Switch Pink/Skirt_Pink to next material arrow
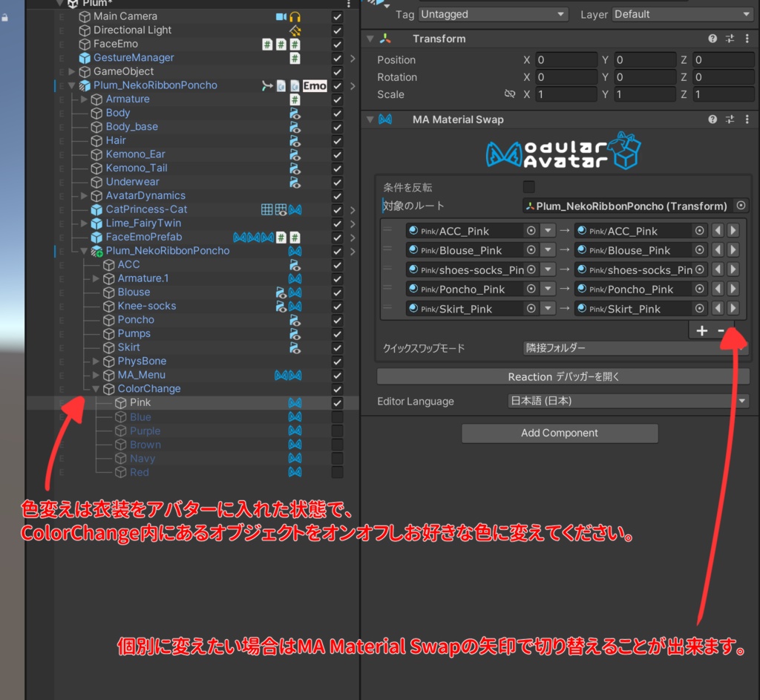This screenshot has width=760, height=700. pos(733,308)
